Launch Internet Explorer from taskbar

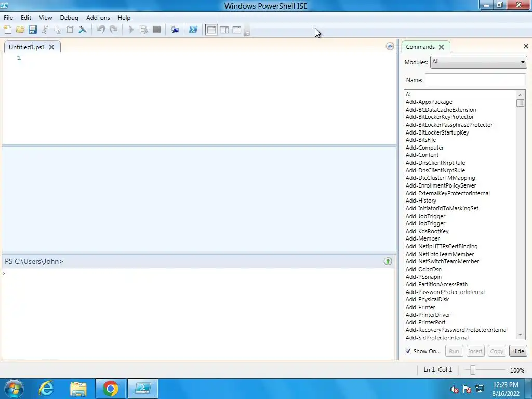pyautogui.click(x=46, y=389)
